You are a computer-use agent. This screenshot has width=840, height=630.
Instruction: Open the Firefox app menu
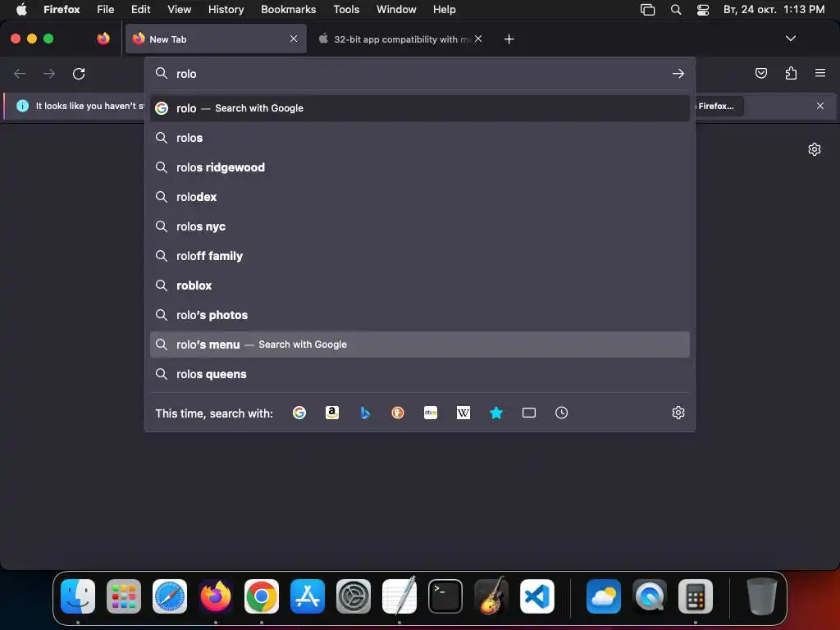(x=62, y=9)
